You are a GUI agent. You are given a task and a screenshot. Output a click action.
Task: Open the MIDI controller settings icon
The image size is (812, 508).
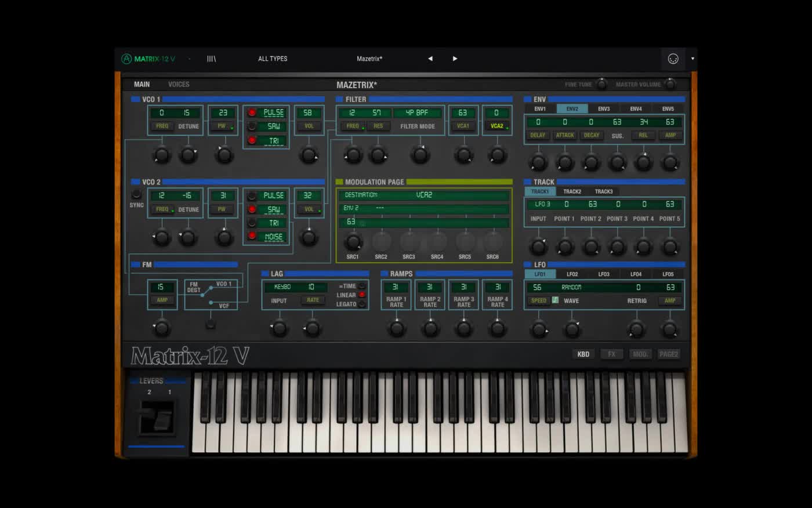point(673,59)
